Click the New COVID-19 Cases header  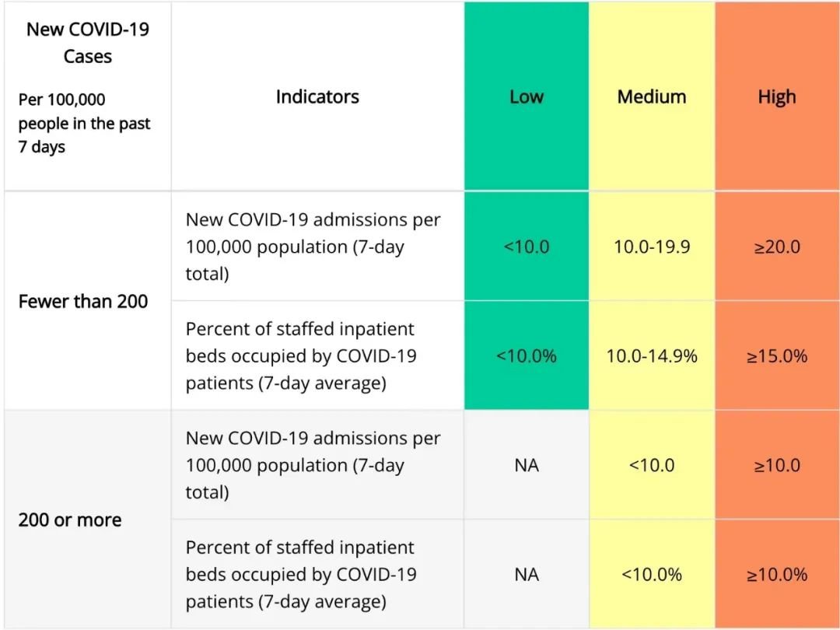tap(87, 43)
